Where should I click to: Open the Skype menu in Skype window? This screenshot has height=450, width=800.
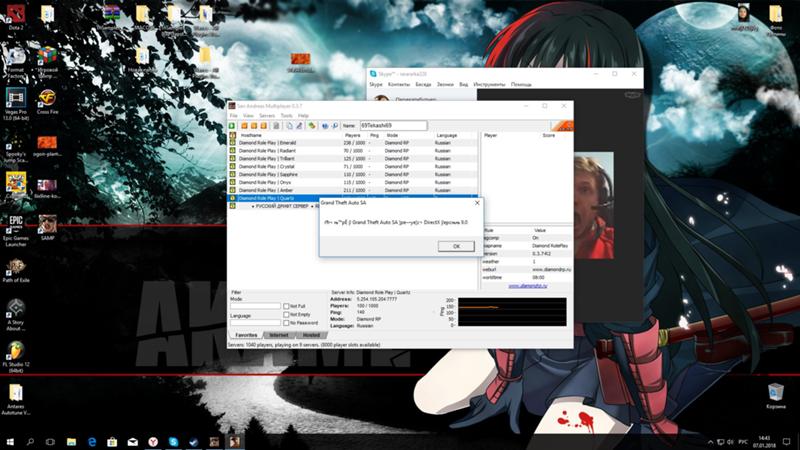tap(376, 84)
